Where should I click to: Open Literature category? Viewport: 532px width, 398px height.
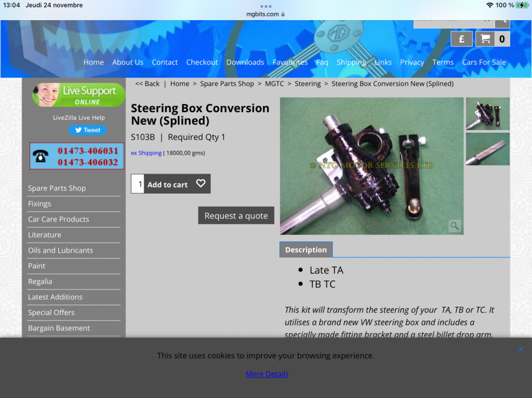(45, 235)
